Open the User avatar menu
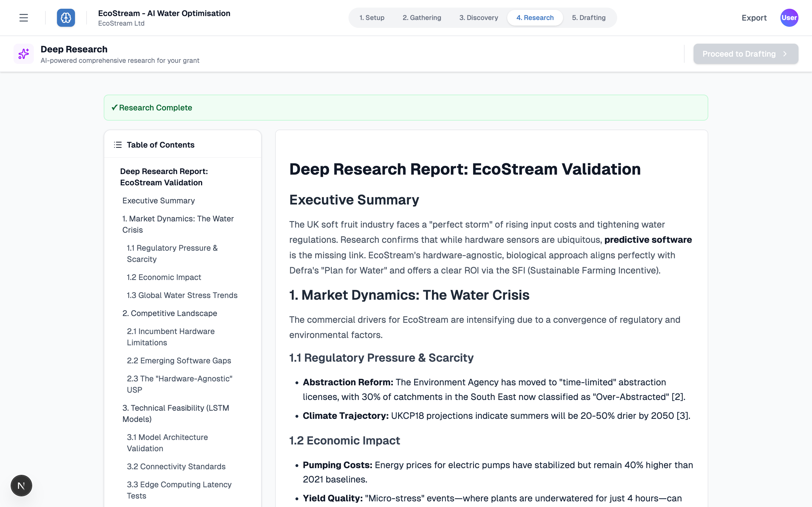 click(x=789, y=18)
